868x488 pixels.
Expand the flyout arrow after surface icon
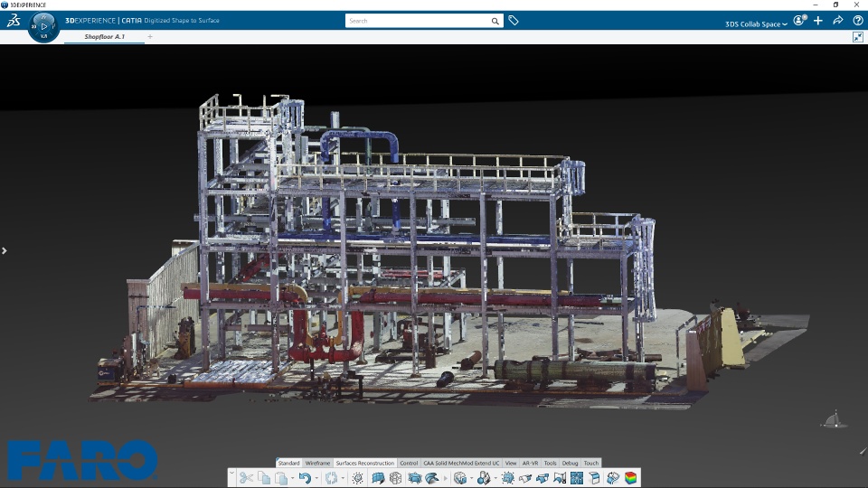tap(445, 478)
